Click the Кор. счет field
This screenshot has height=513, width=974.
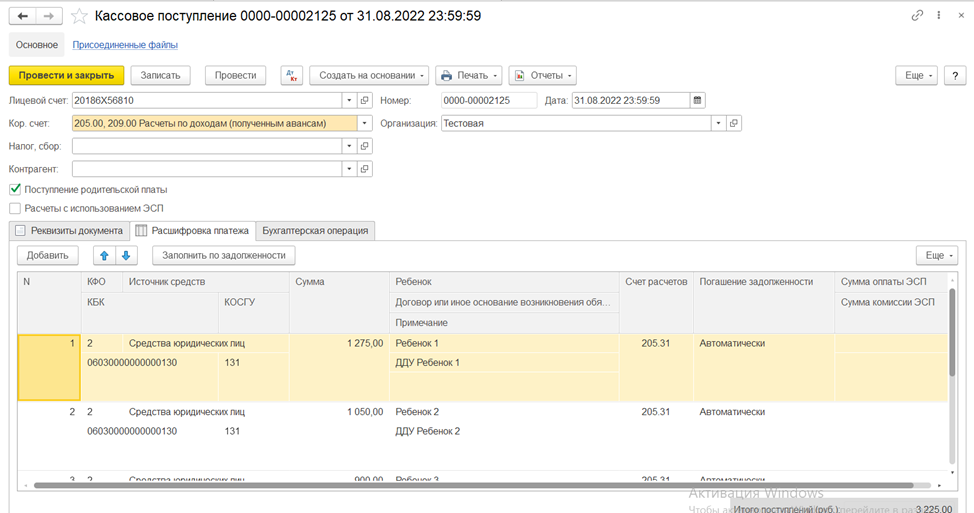tap(214, 123)
